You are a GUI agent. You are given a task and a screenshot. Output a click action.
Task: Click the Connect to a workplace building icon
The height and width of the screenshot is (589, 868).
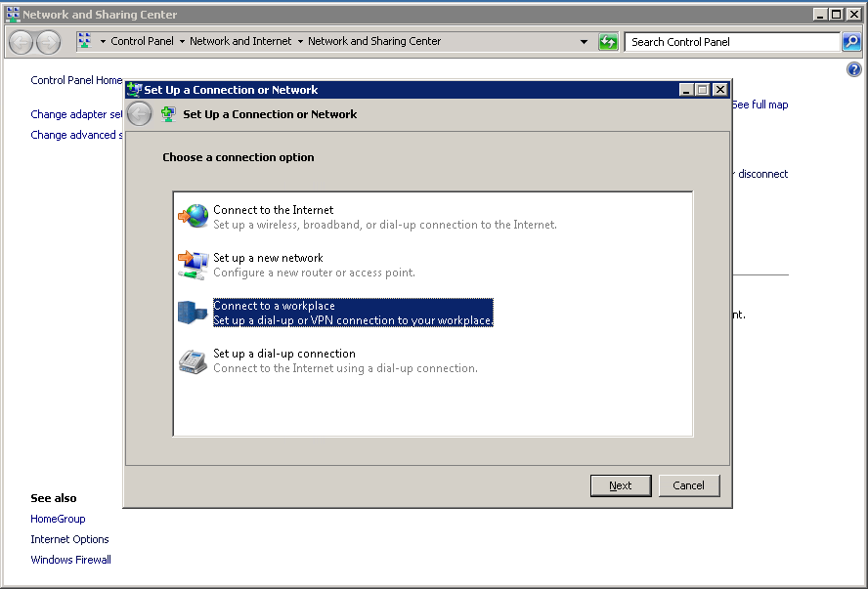[x=194, y=313]
